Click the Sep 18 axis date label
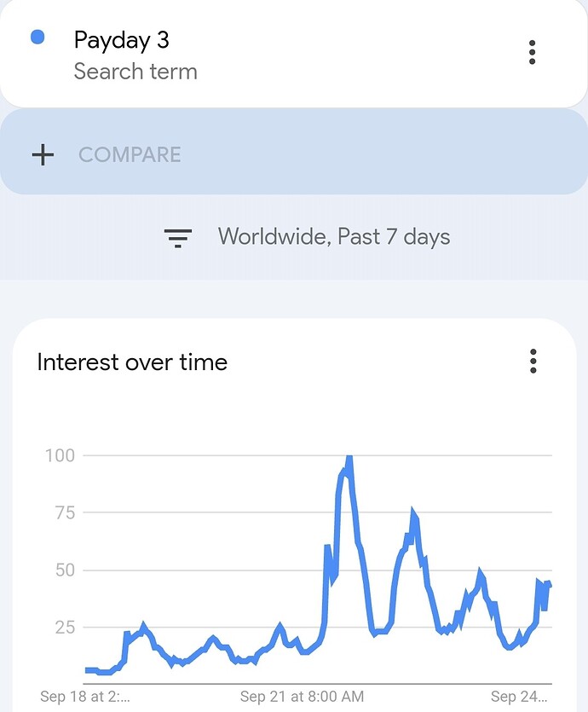Viewport: 588px width, 712px height. point(85,696)
